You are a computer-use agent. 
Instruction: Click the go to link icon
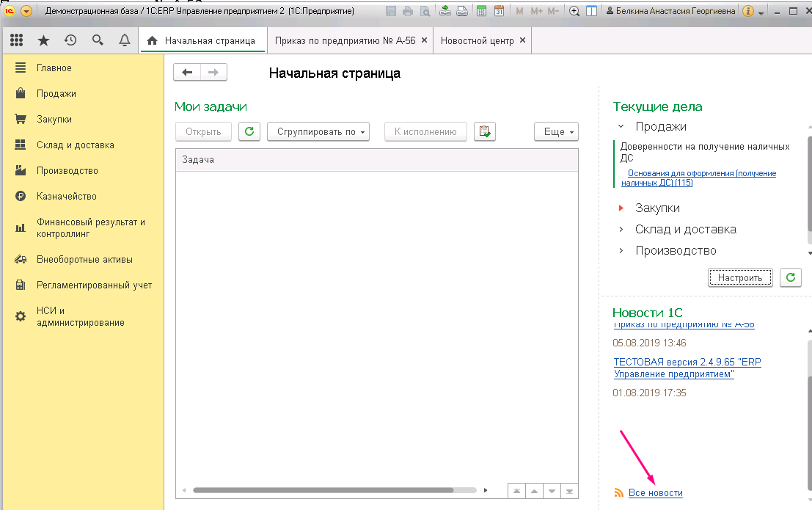click(x=462, y=10)
